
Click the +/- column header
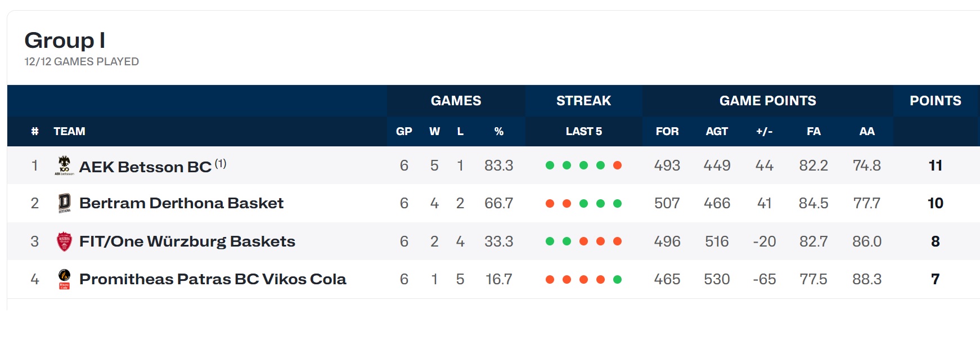click(764, 131)
